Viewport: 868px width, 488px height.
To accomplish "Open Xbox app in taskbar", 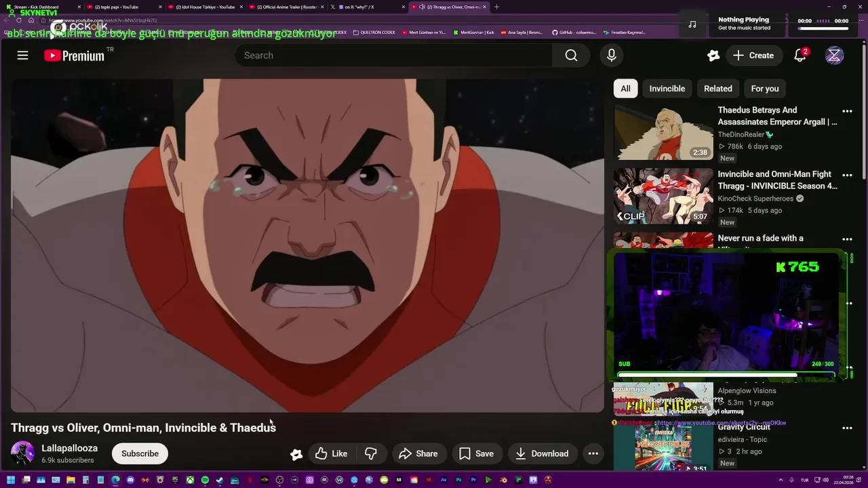I will (x=190, y=481).
